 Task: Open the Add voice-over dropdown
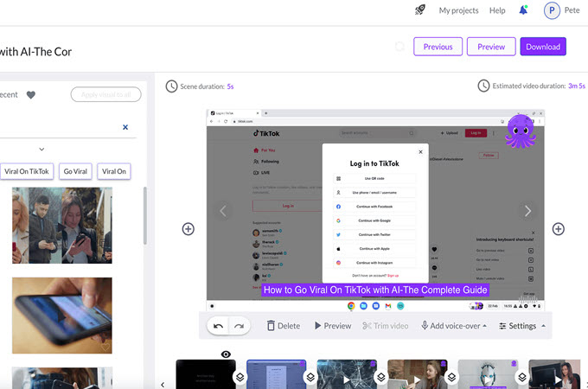coord(454,326)
